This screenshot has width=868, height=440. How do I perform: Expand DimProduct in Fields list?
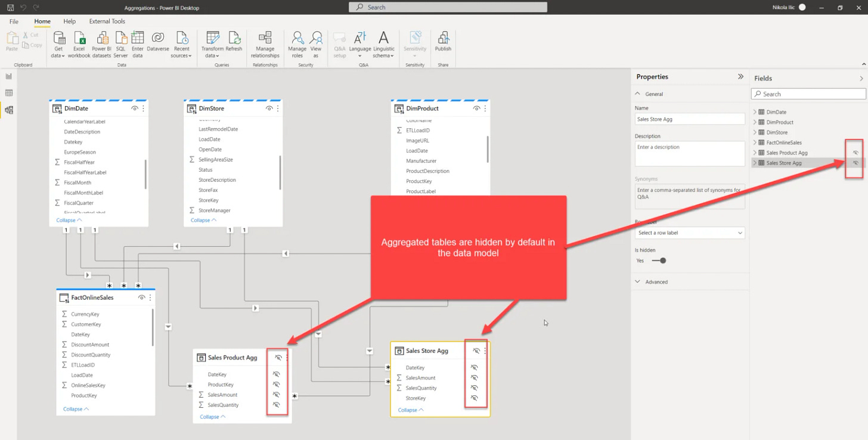pyautogui.click(x=754, y=122)
